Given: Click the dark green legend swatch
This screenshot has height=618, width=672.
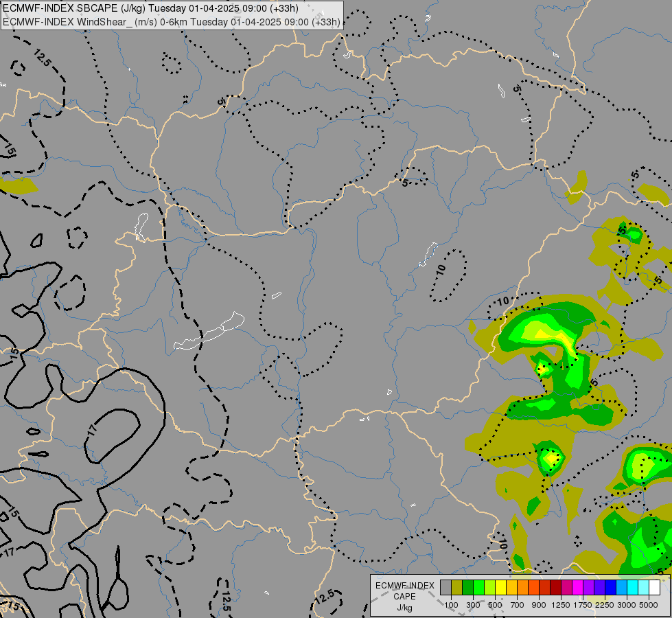Looking at the screenshot, I should pyautogui.click(x=467, y=588).
